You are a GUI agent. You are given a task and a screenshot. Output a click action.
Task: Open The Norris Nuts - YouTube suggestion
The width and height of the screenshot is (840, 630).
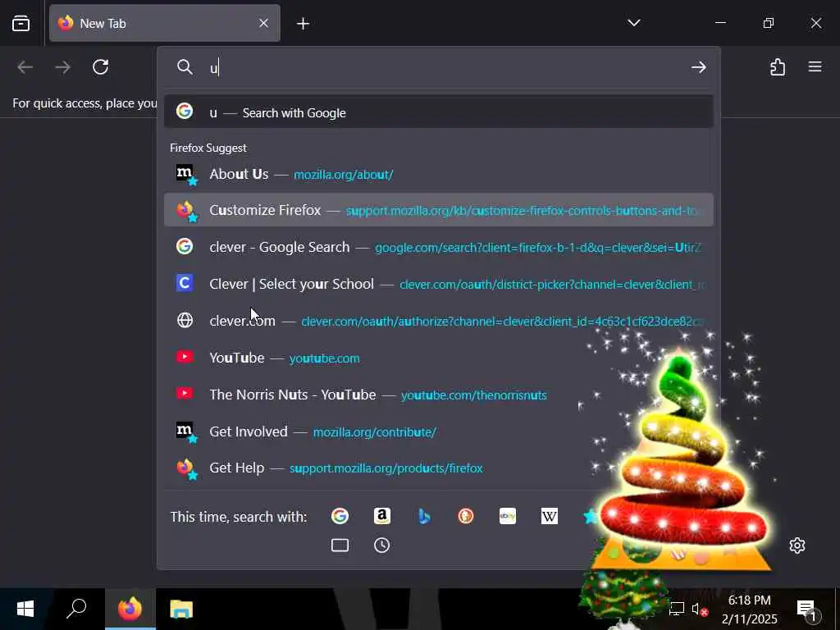[439, 395]
